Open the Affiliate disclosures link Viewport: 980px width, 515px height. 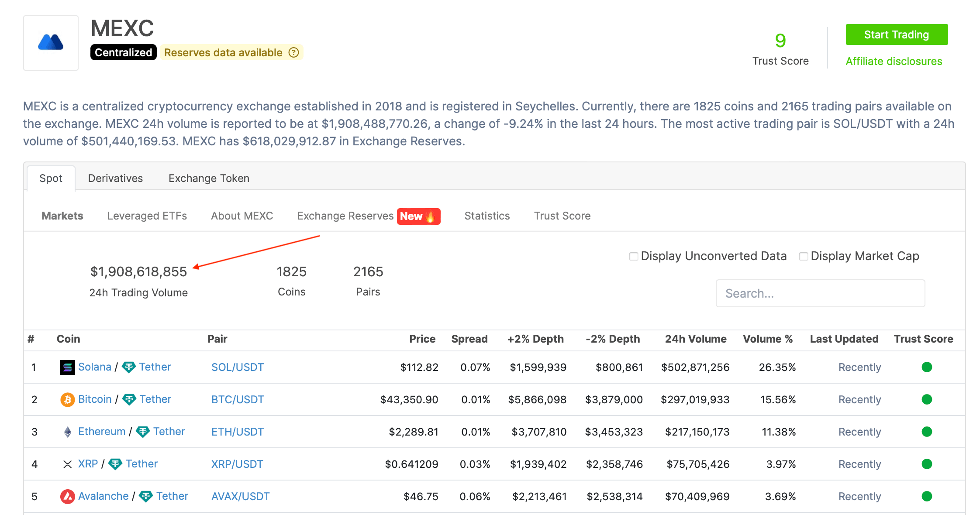(x=894, y=61)
